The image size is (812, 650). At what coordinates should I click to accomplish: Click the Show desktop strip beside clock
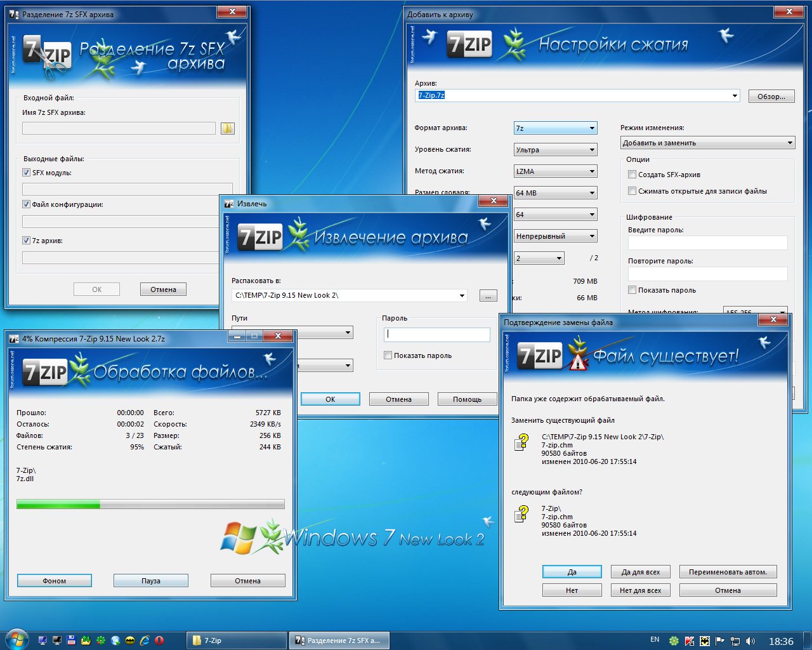tap(808, 640)
